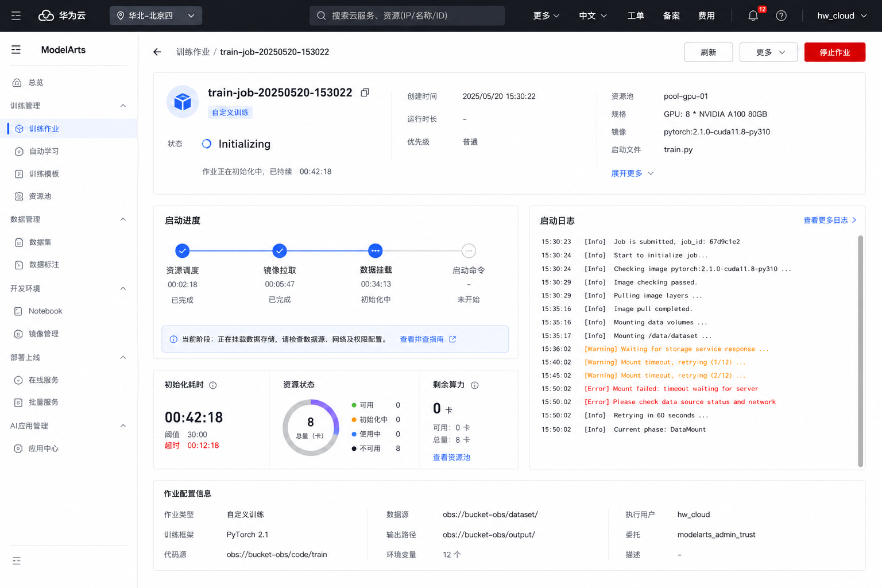Click the 在线服务 sidebar icon

18,380
